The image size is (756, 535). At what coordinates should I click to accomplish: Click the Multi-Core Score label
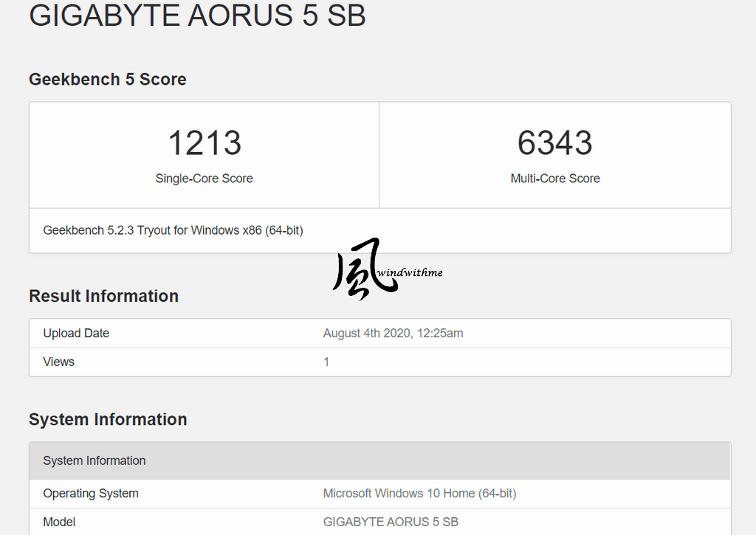[555, 179]
